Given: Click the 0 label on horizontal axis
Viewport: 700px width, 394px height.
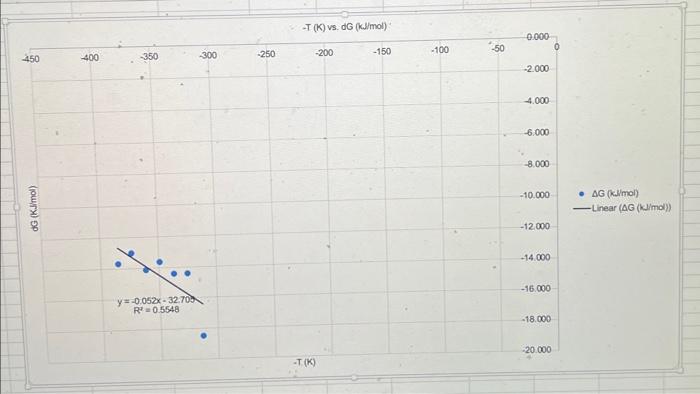Looking at the screenshot, I should tap(556, 46).
